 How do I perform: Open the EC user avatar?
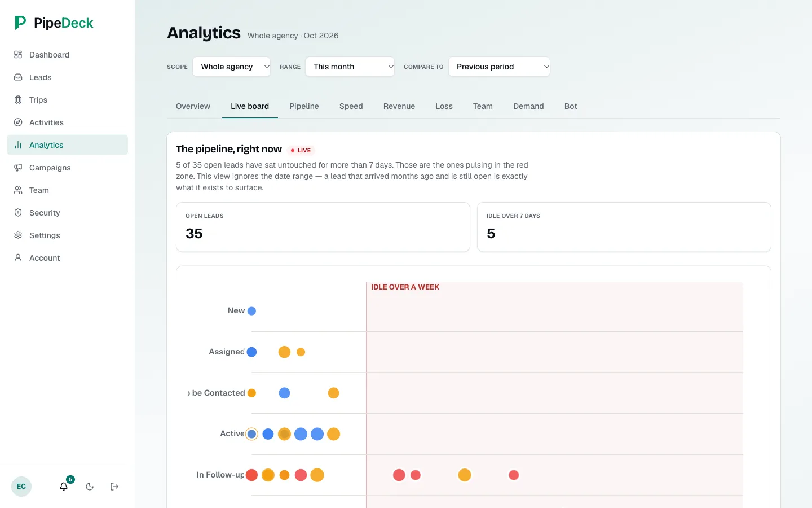(21, 487)
